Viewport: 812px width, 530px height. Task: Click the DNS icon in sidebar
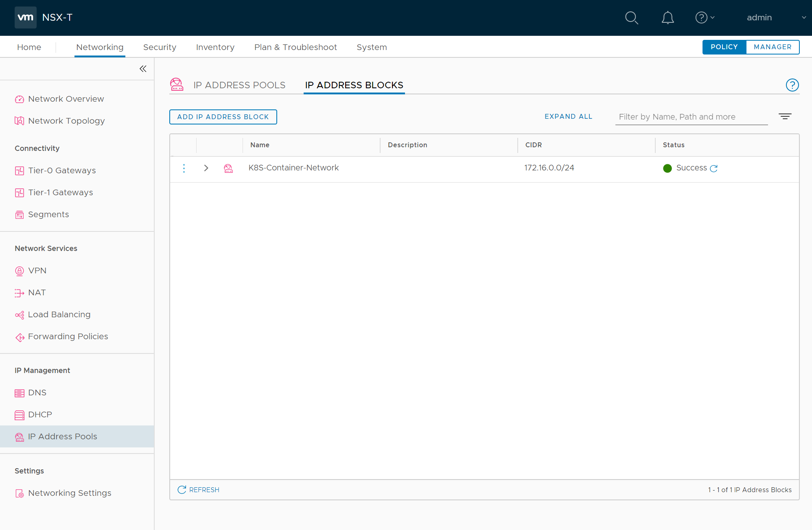[x=20, y=393]
